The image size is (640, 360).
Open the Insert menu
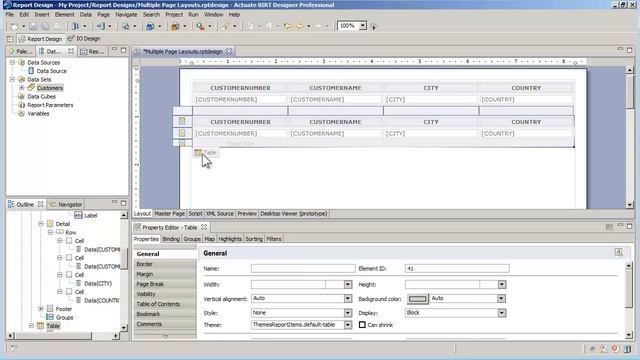coord(42,15)
